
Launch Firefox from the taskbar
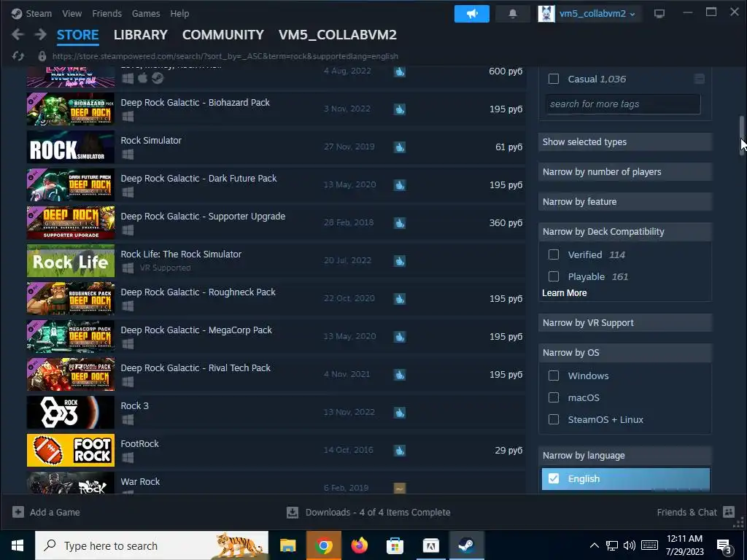[359, 545]
